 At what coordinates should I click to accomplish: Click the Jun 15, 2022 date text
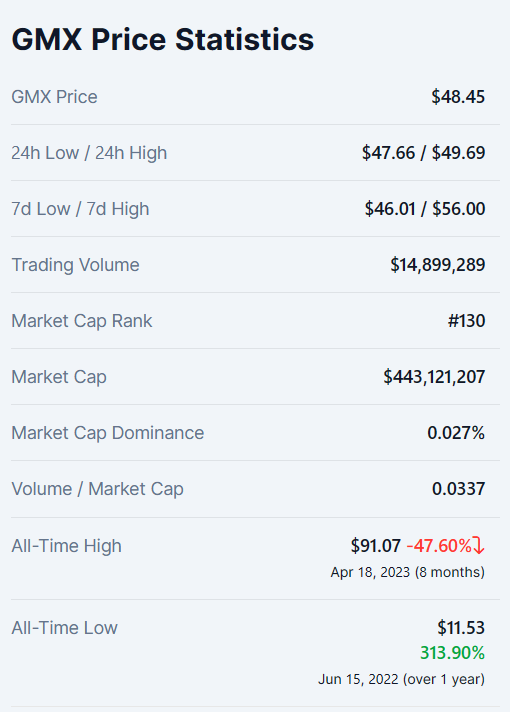click(x=358, y=679)
